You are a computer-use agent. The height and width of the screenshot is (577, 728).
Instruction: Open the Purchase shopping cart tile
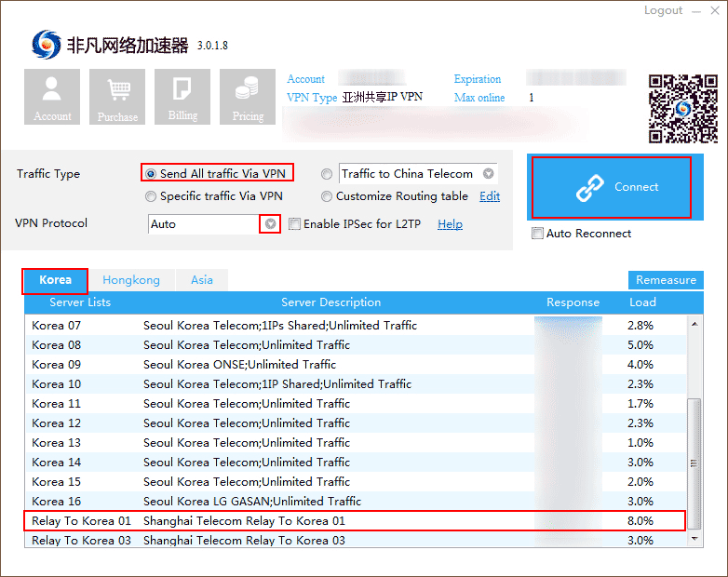click(117, 97)
